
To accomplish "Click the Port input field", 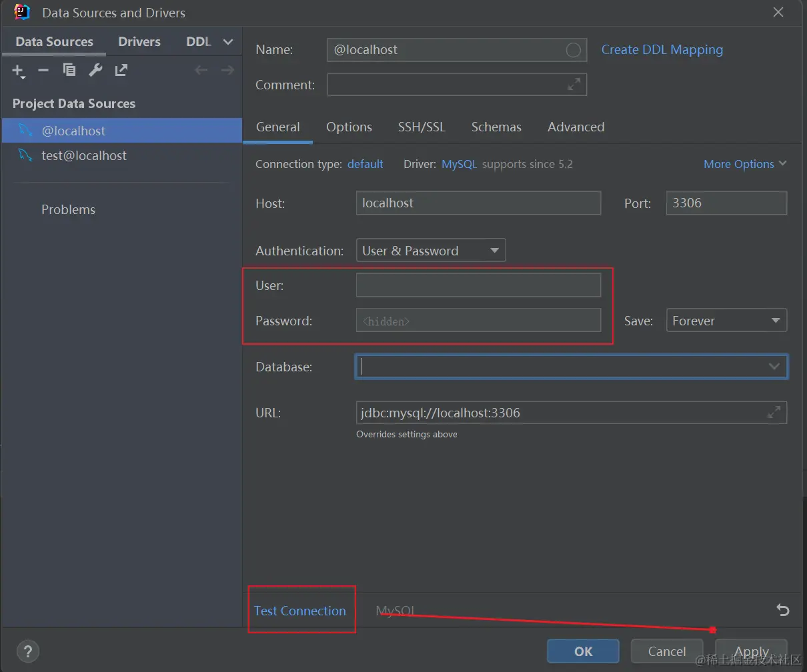I will (726, 203).
